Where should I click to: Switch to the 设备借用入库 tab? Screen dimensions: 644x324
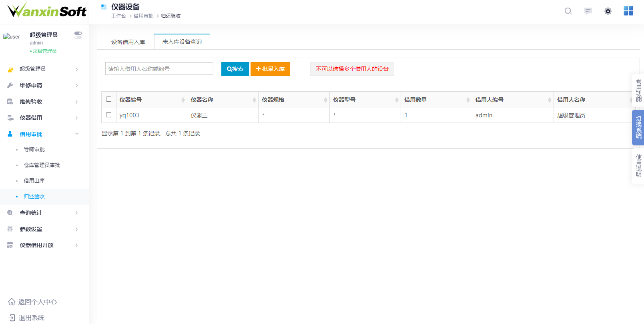pos(128,42)
